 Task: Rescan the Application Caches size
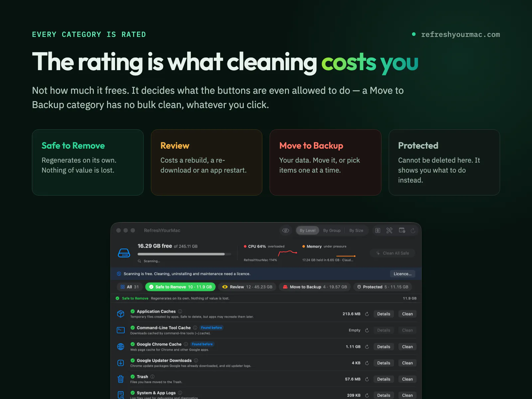click(367, 314)
